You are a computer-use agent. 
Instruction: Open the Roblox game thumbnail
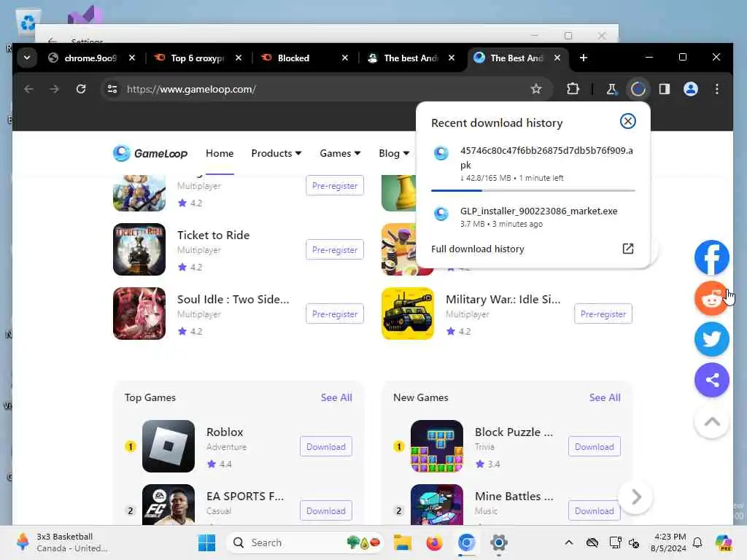169,446
